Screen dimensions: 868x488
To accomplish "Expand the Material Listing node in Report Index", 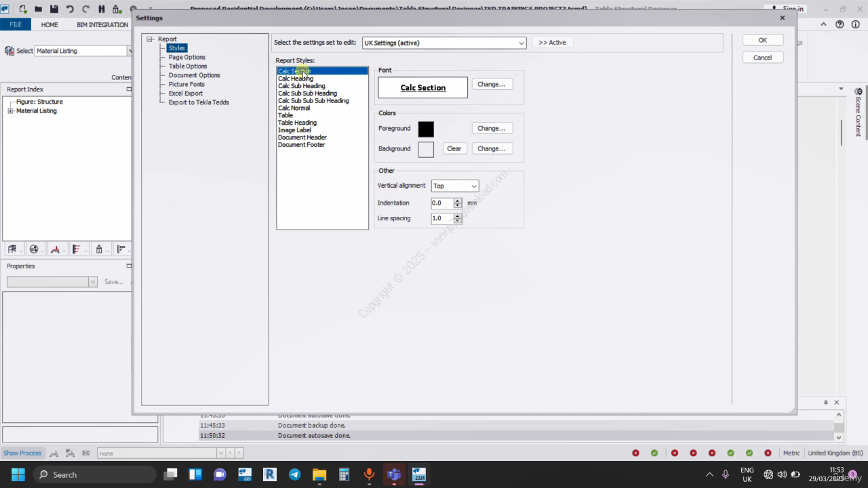I will click(10, 111).
